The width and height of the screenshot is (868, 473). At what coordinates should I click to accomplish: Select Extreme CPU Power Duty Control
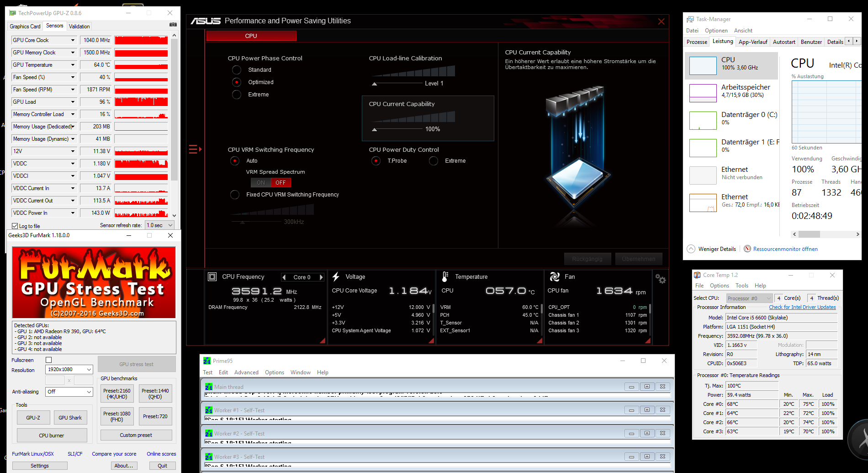tap(434, 161)
